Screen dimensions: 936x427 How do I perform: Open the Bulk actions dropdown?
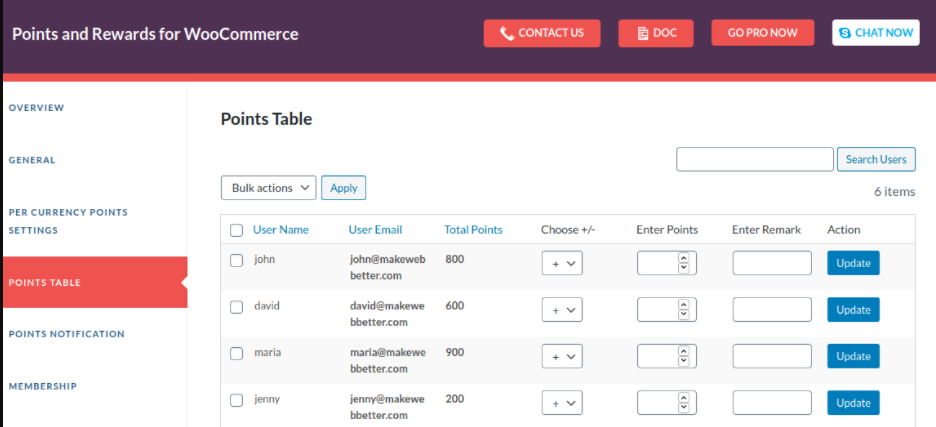268,188
